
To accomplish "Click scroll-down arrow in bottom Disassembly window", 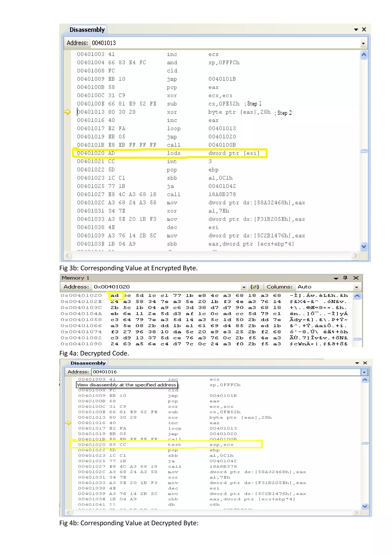I will pos(365,506).
